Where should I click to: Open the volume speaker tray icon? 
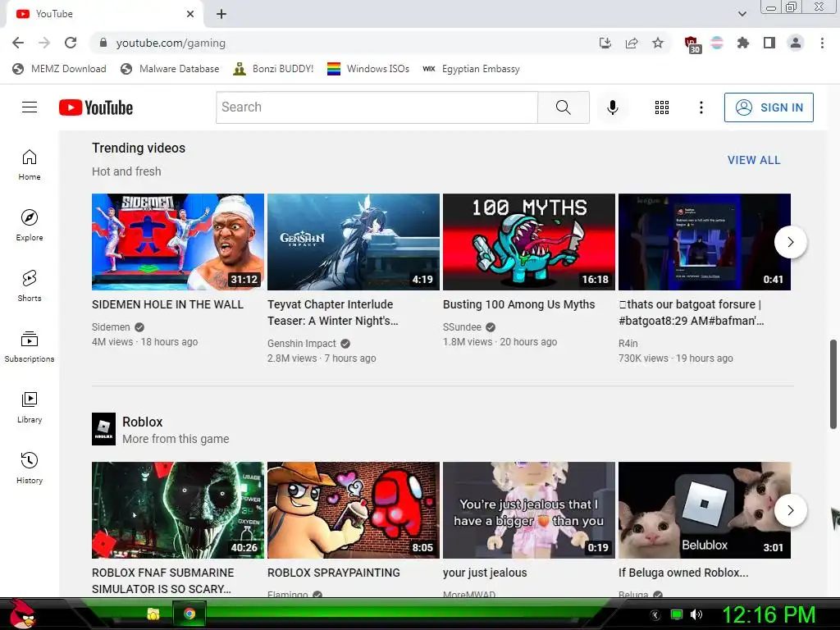[696, 614]
